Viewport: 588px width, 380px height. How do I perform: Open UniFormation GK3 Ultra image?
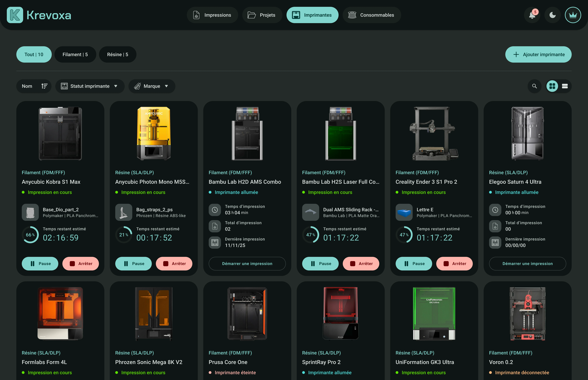point(434,314)
